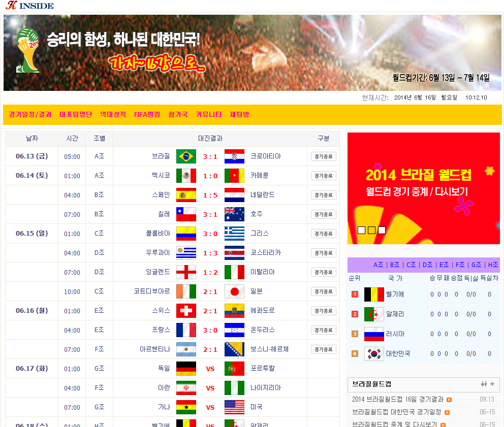
Task: Click the Argentina flag icon
Action: [186, 349]
